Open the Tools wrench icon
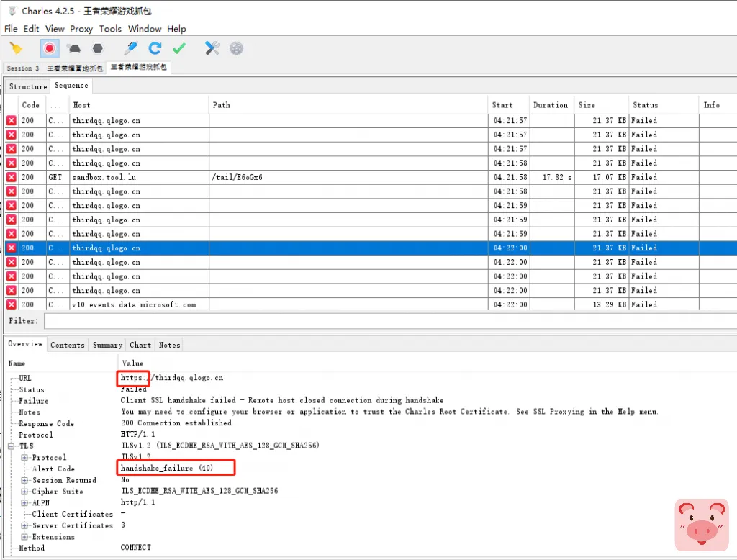This screenshot has height=560, width=737. coord(212,48)
